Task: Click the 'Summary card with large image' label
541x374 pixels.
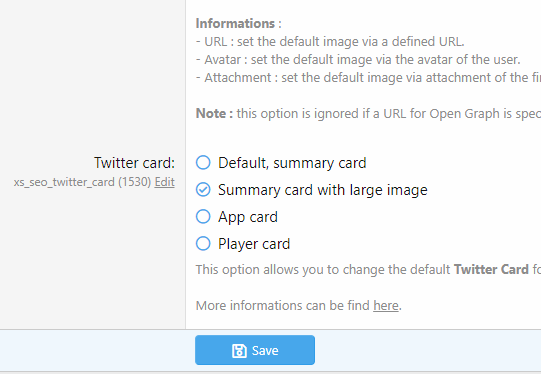Action: coord(323,190)
